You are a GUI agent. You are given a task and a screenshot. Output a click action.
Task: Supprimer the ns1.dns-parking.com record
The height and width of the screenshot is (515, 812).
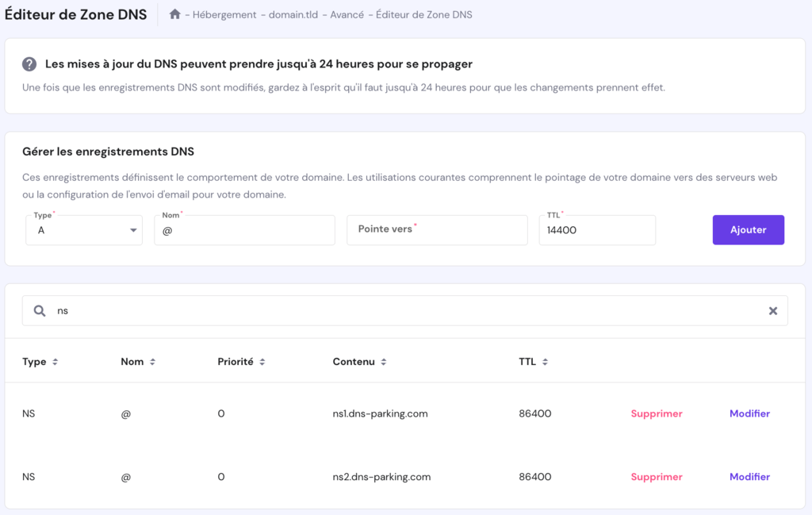[x=657, y=413]
